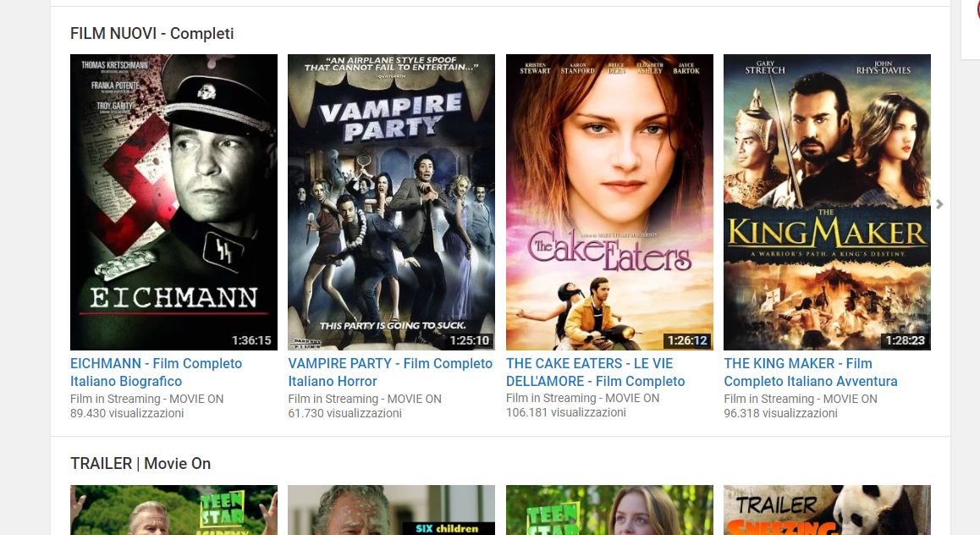Viewport: 980px width, 535px height.
Task: Open the first Teen Star Academy trailer thumbnail
Action: (x=173, y=510)
